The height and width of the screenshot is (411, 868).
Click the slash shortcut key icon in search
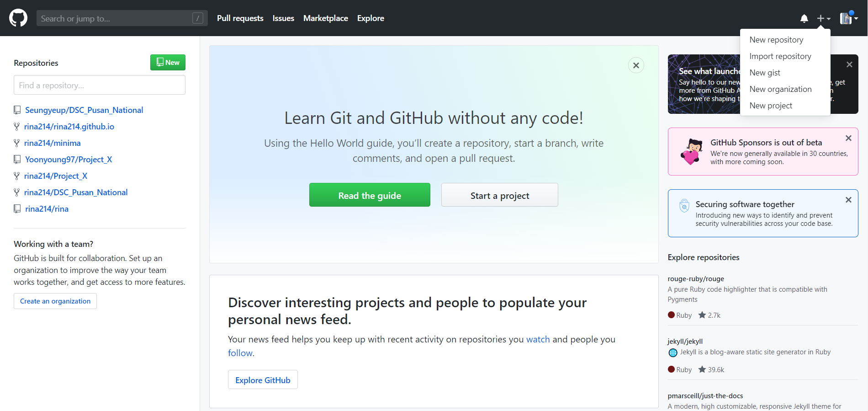click(198, 18)
